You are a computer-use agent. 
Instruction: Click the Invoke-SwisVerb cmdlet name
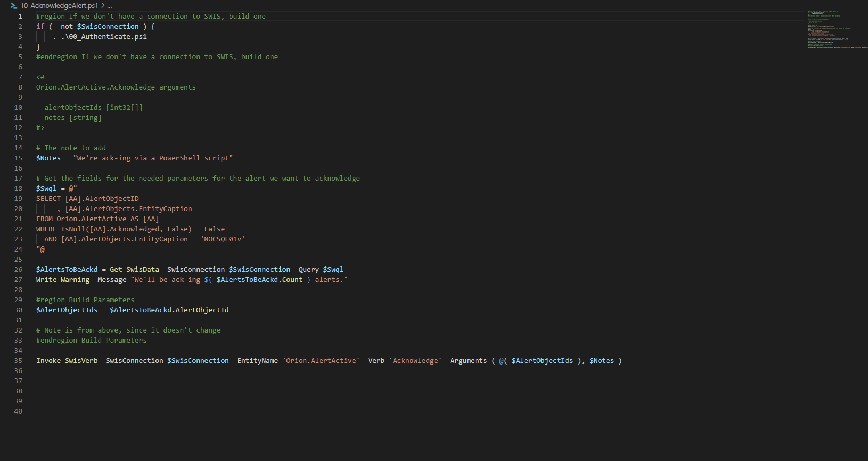coord(67,360)
